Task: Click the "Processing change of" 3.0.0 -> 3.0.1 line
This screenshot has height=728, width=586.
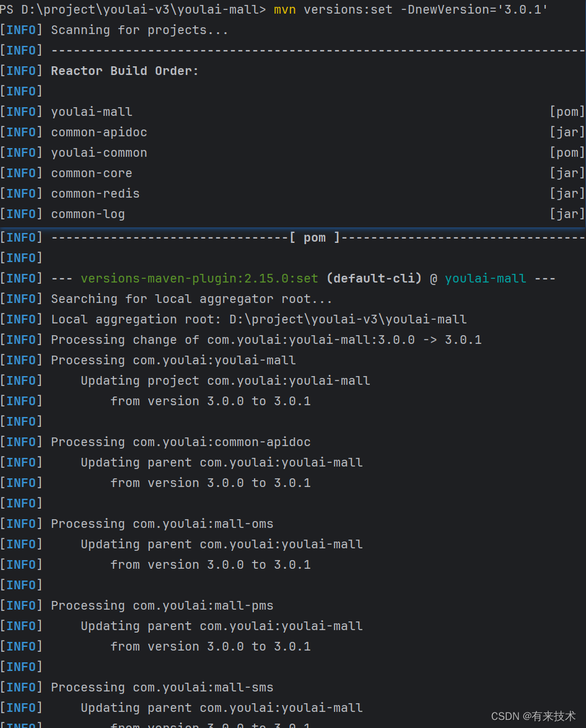Action: [x=266, y=340]
